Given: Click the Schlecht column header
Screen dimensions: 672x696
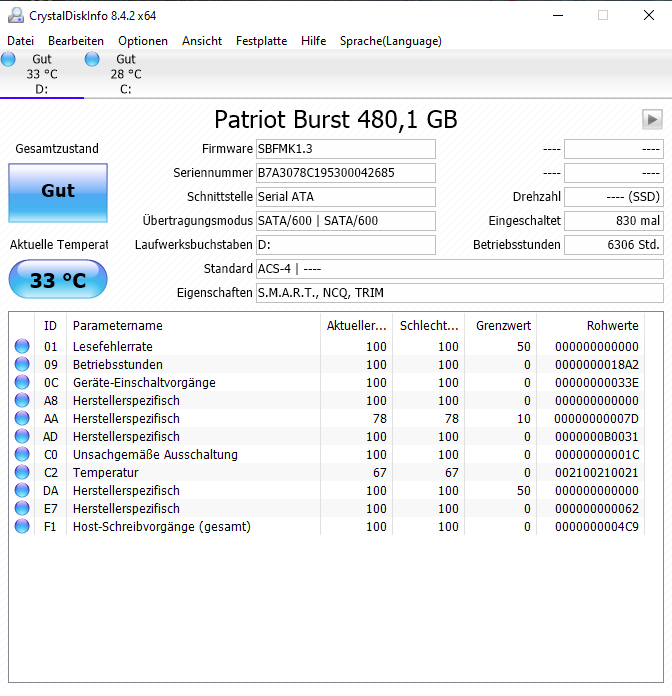Looking at the screenshot, I should (x=429, y=326).
